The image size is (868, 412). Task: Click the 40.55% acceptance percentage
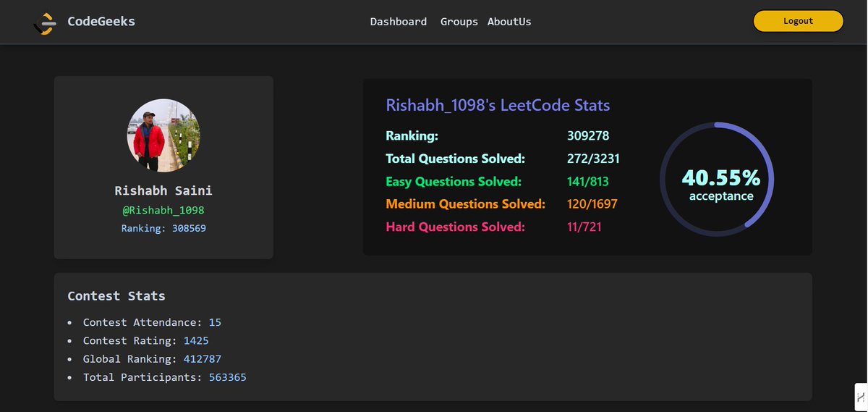(x=721, y=177)
